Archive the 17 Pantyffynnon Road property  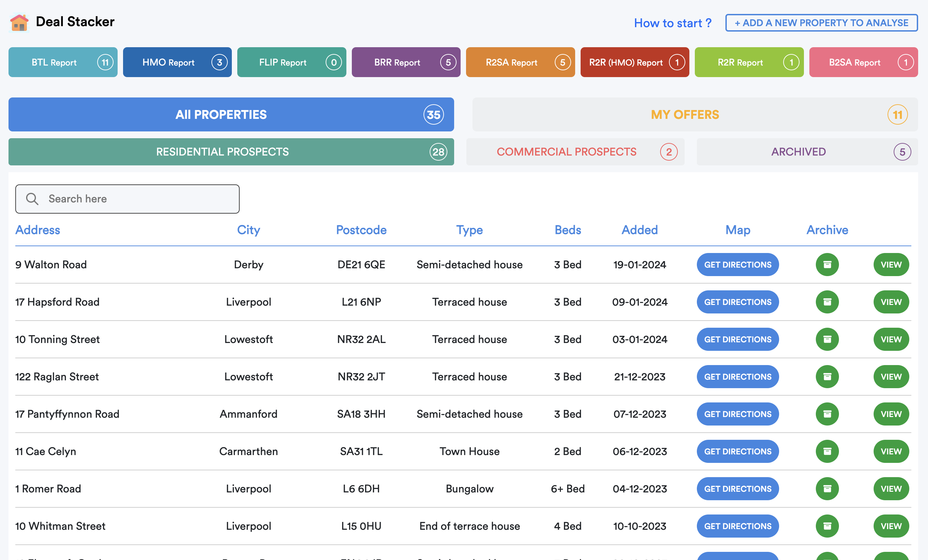[827, 414]
